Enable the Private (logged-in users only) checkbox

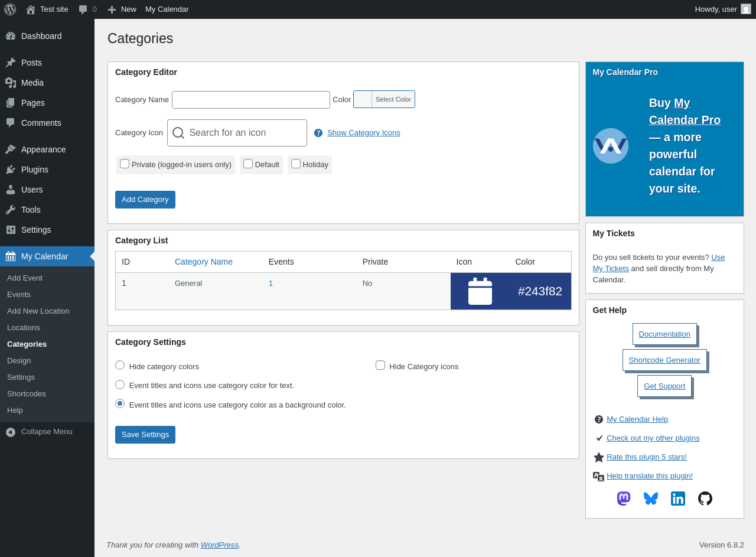coord(125,164)
